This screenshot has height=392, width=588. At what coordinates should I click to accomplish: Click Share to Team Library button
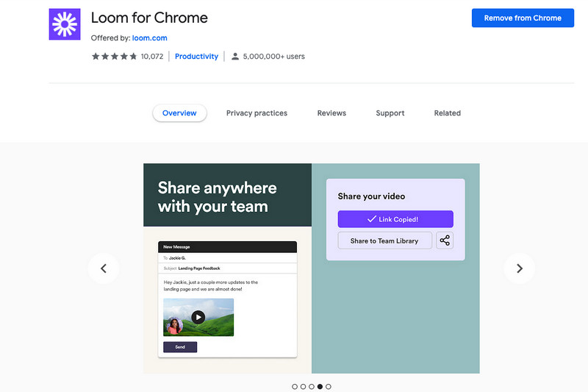tap(384, 240)
